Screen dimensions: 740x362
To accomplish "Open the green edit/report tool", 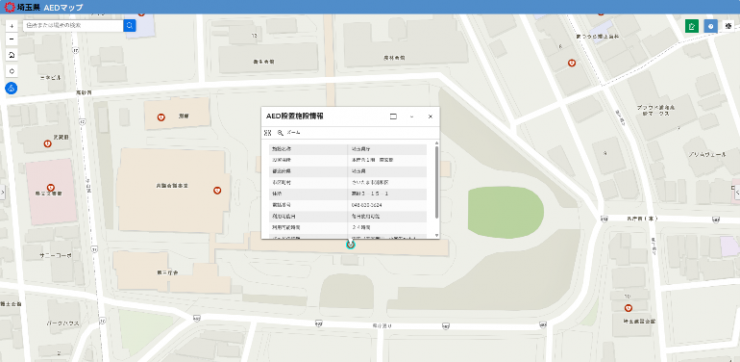I will coord(692,26).
